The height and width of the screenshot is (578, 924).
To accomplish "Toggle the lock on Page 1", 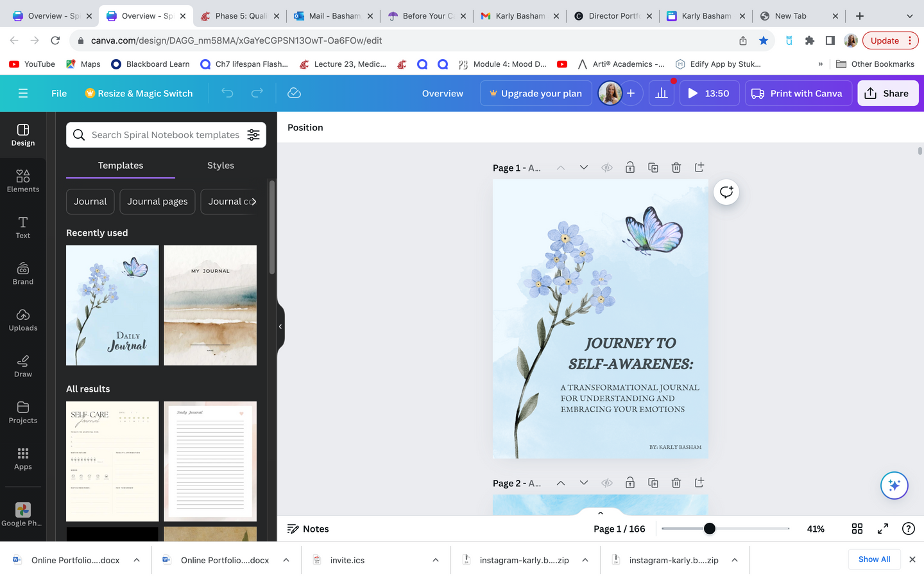I will (630, 168).
